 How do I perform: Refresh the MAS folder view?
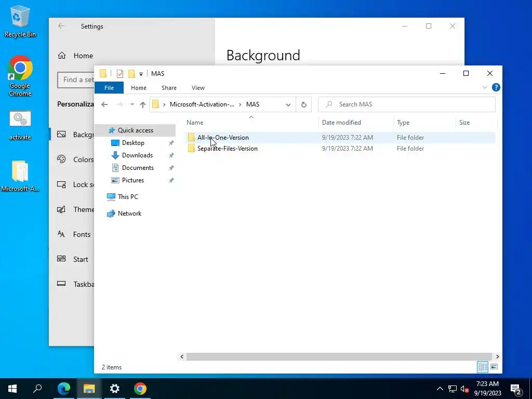(303, 104)
